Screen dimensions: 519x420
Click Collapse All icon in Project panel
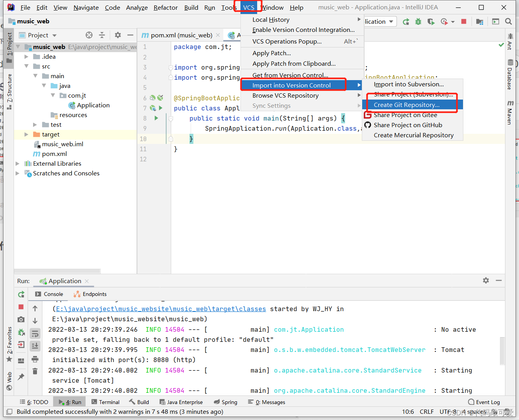(x=102, y=35)
